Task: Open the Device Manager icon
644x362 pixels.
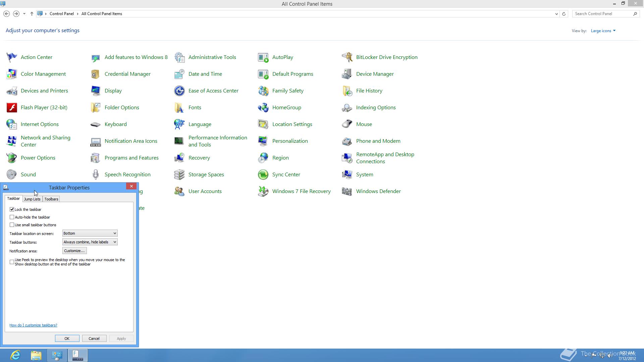Action: click(347, 74)
